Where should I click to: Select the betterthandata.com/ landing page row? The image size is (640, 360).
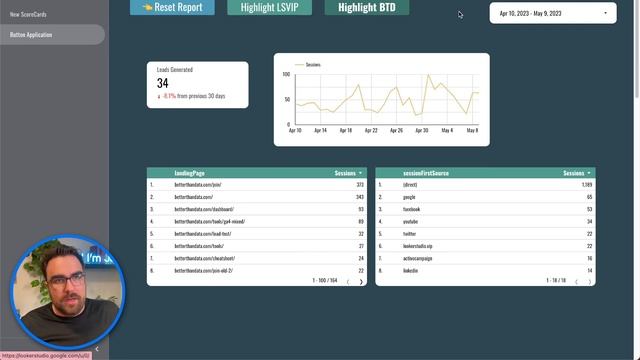coord(257,197)
